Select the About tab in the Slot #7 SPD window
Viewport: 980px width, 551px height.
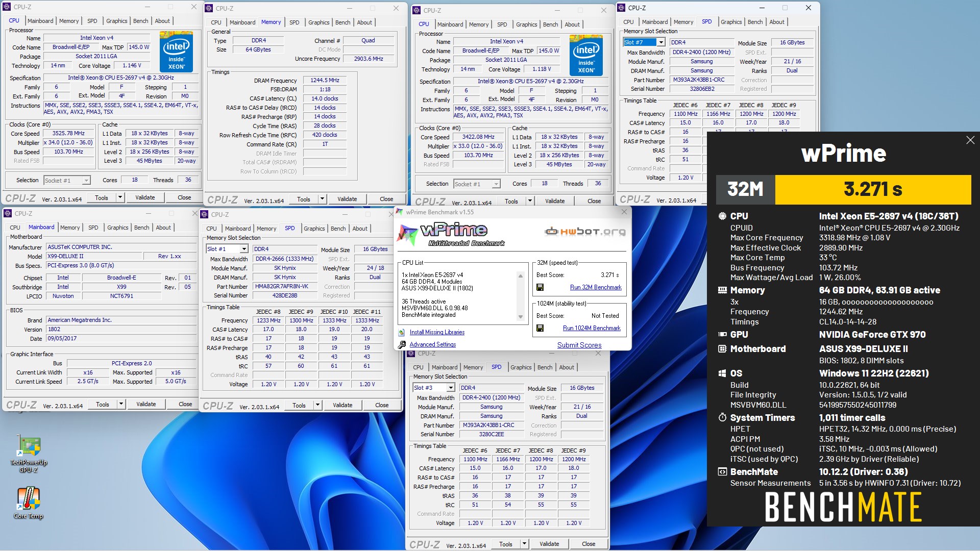[777, 22]
